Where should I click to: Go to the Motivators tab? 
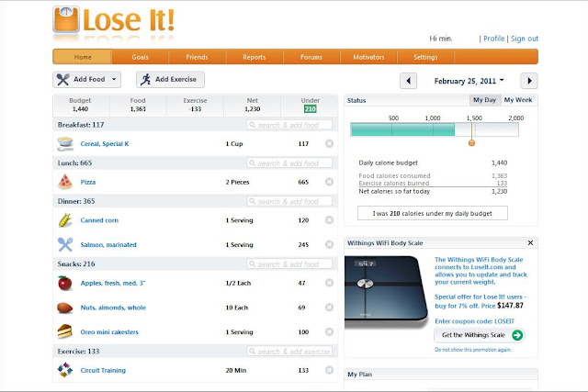[368, 57]
